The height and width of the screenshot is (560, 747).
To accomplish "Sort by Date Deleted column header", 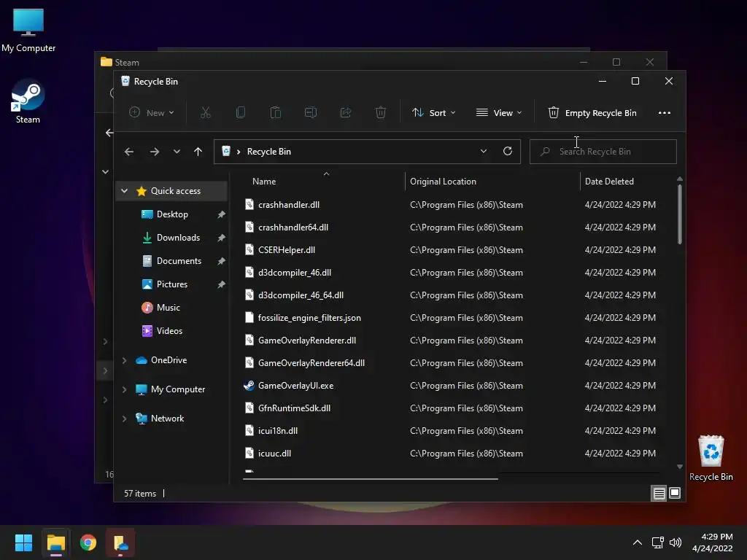I will click(609, 182).
